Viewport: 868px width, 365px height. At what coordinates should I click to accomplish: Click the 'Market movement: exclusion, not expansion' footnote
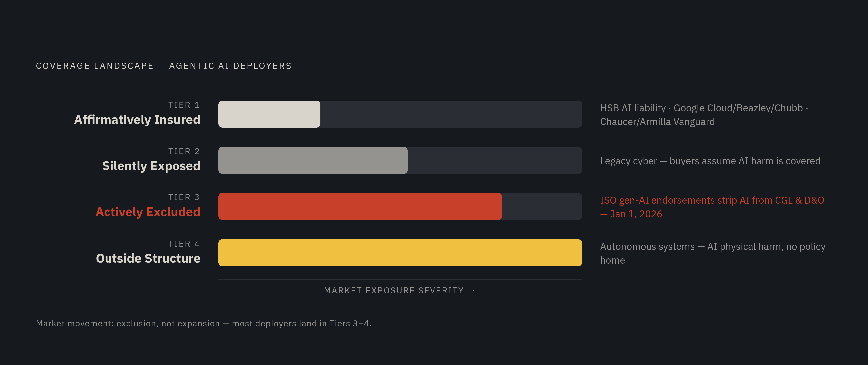coord(204,324)
